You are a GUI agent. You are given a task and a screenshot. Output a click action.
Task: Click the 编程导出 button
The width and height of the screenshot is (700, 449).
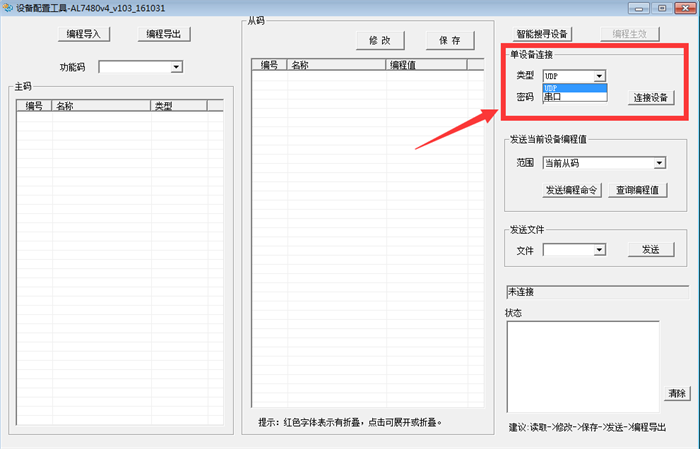click(x=164, y=34)
